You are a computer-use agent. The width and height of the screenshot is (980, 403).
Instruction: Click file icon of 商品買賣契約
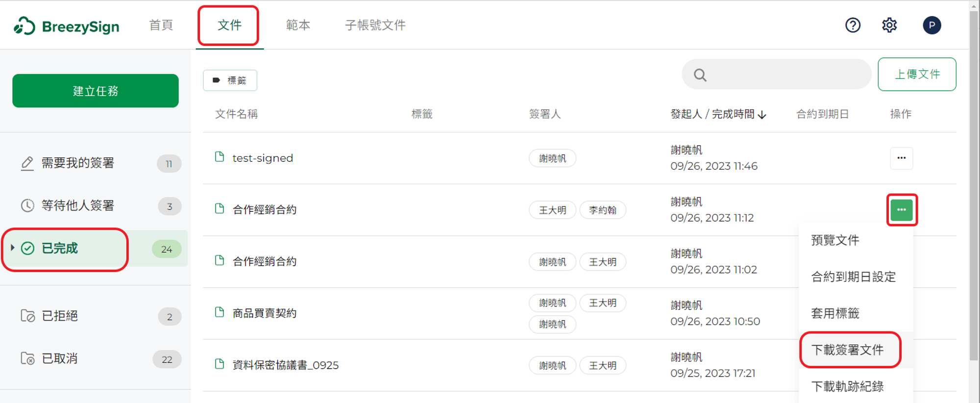click(220, 312)
